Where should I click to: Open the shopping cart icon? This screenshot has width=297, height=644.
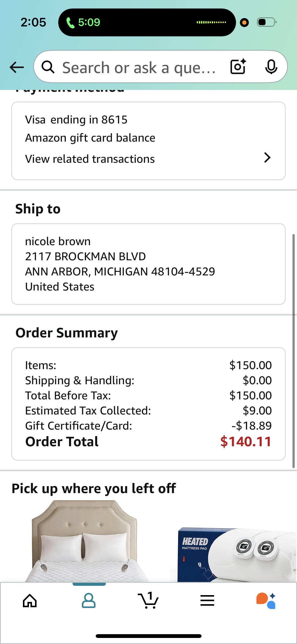148,600
